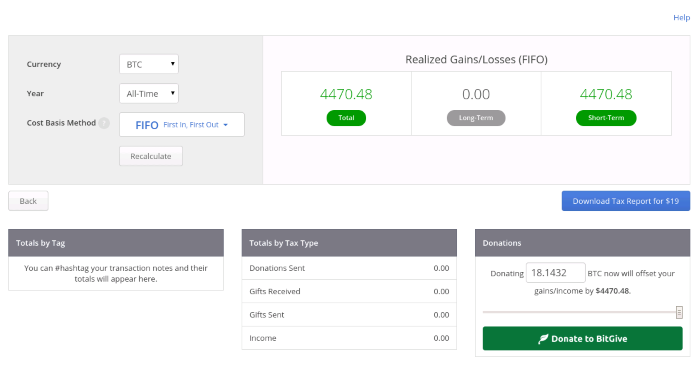Click the Donate to BitGive button
Image resolution: width=700 pixels, height=366 pixels.
click(582, 338)
